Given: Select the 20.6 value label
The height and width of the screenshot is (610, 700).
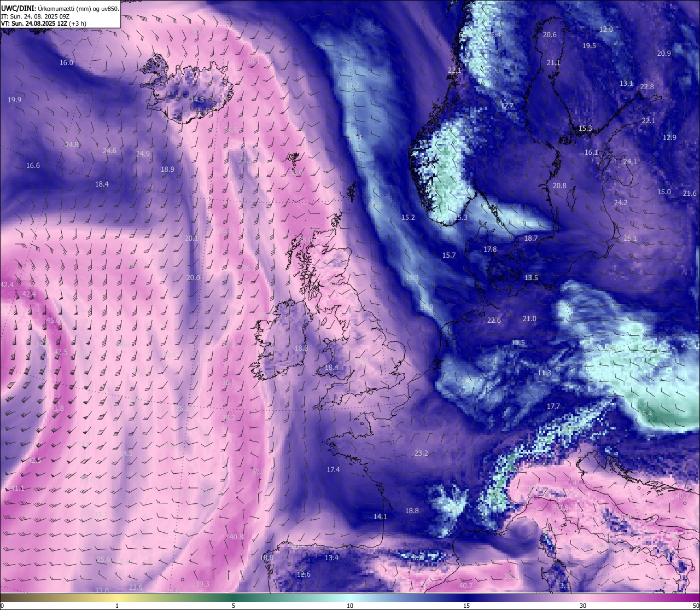Looking at the screenshot, I should point(550,35).
